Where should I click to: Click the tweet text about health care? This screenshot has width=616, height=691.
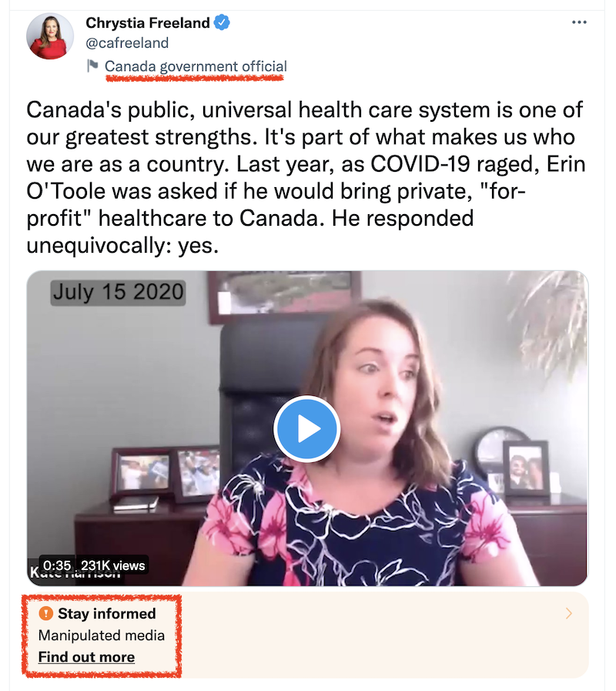point(306,178)
